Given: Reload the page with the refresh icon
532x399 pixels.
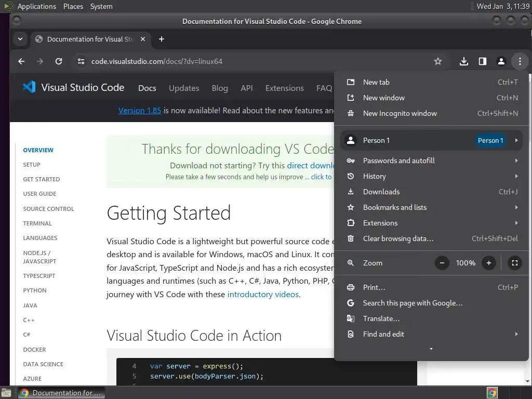Looking at the screenshot, I should click(59, 61).
